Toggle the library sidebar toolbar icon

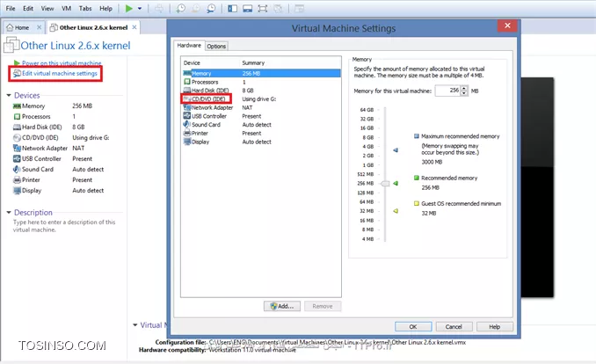[x=232, y=9]
